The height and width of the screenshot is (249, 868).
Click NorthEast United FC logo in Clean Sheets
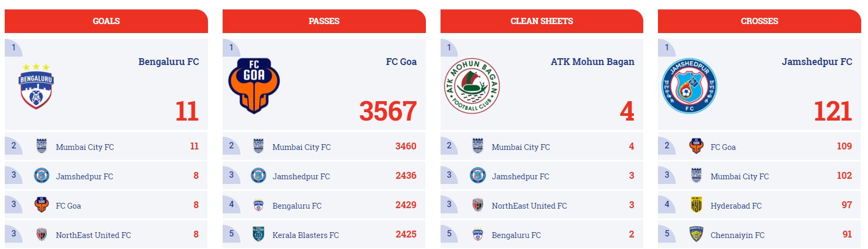[478, 205]
